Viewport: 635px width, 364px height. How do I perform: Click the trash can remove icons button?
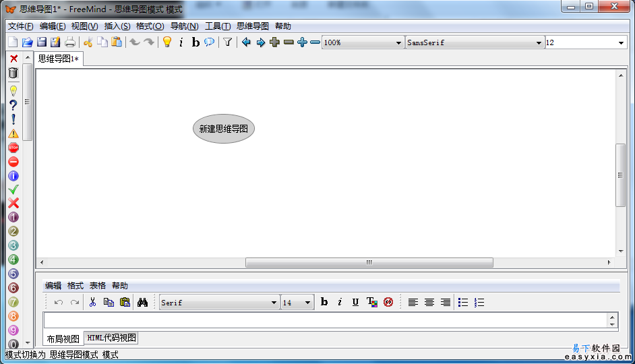click(x=13, y=73)
